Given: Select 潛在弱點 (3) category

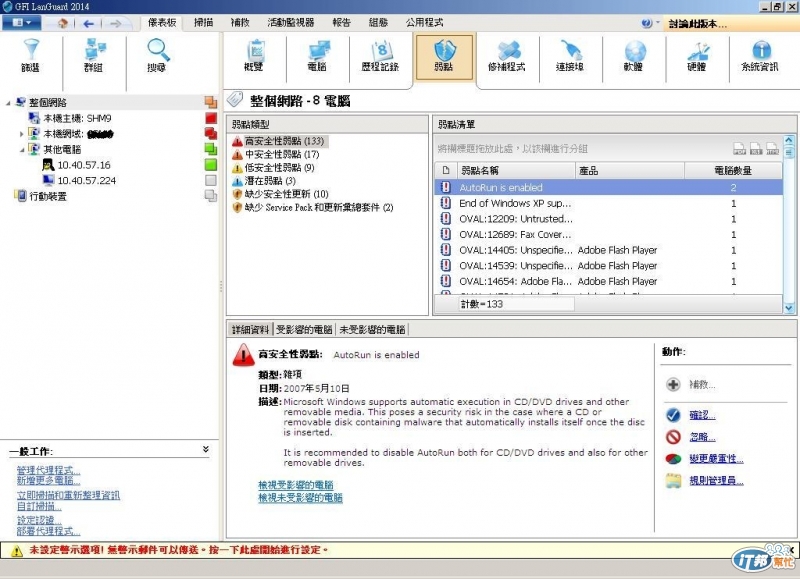Looking at the screenshot, I should (264, 181).
